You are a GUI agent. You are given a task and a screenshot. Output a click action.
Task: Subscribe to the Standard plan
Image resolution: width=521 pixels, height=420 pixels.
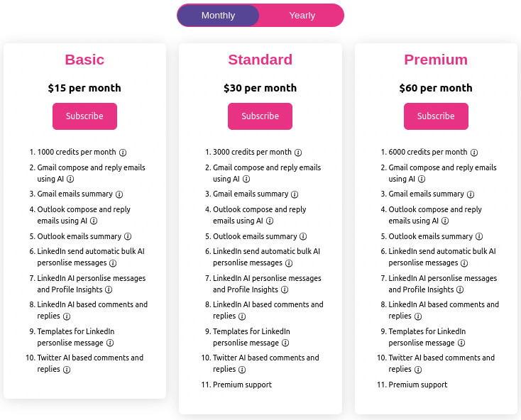pyautogui.click(x=260, y=116)
